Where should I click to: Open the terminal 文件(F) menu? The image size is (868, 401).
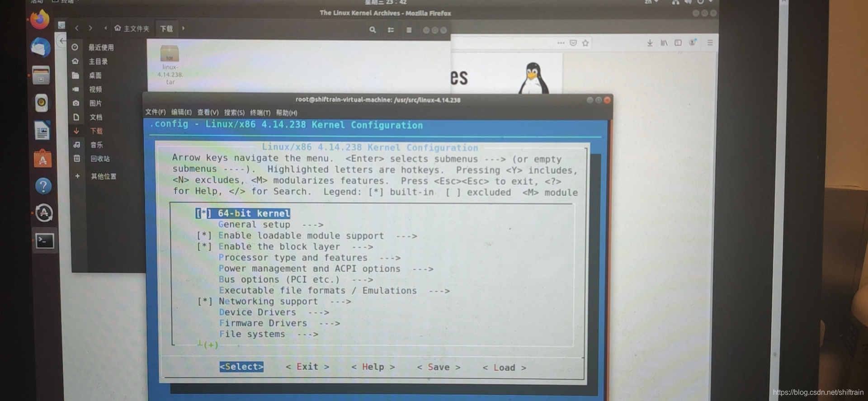pos(156,112)
